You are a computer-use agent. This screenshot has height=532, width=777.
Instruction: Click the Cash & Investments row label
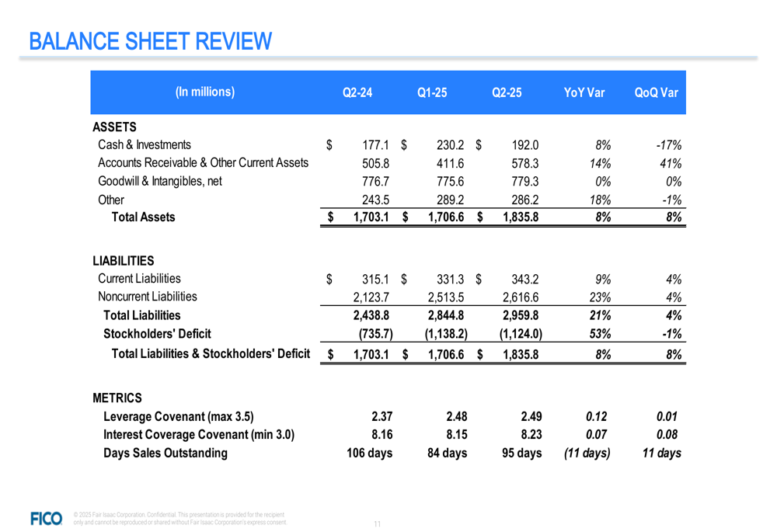pyautogui.click(x=145, y=144)
